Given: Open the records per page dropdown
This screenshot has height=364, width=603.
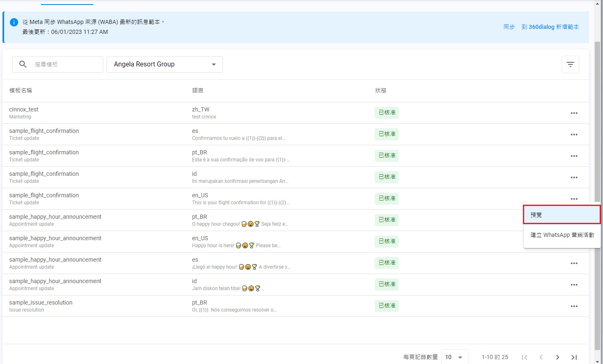Looking at the screenshot, I should point(454,357).
